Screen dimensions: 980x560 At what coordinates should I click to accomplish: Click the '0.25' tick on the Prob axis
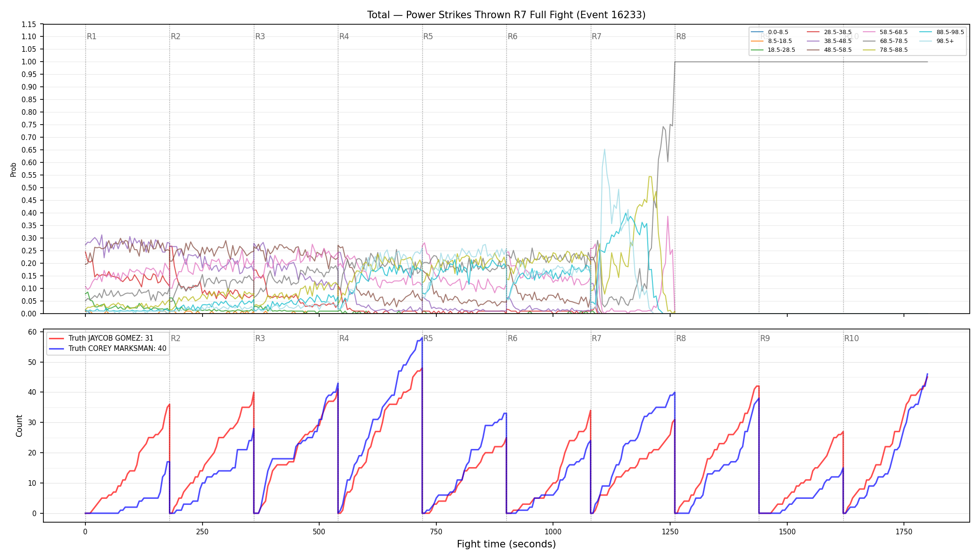(29, 251)
